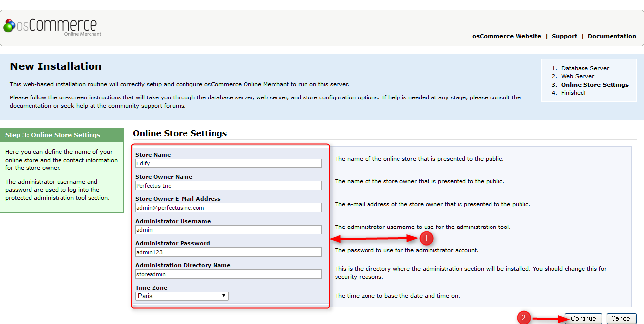The height and width of the screenshot is (324, 644).
Task: Click the Store Owner Name field
Action: click(228, 185)
